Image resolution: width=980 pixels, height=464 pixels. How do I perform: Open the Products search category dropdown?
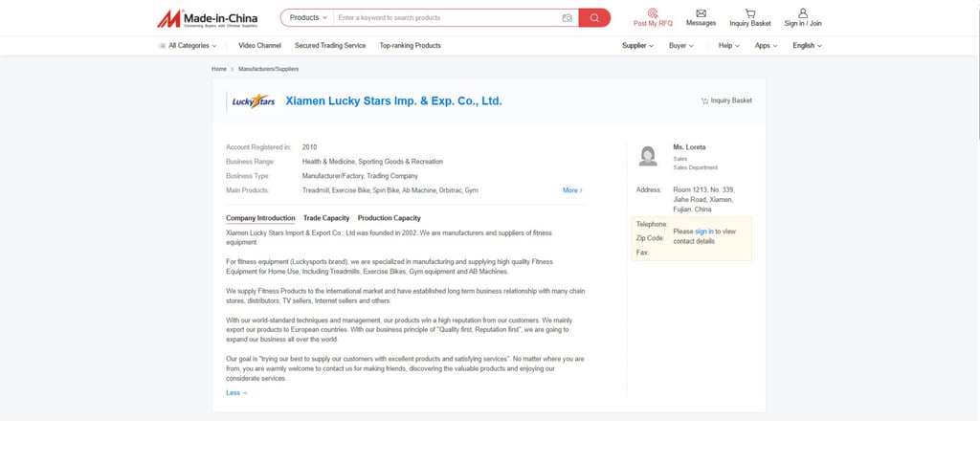308,17
